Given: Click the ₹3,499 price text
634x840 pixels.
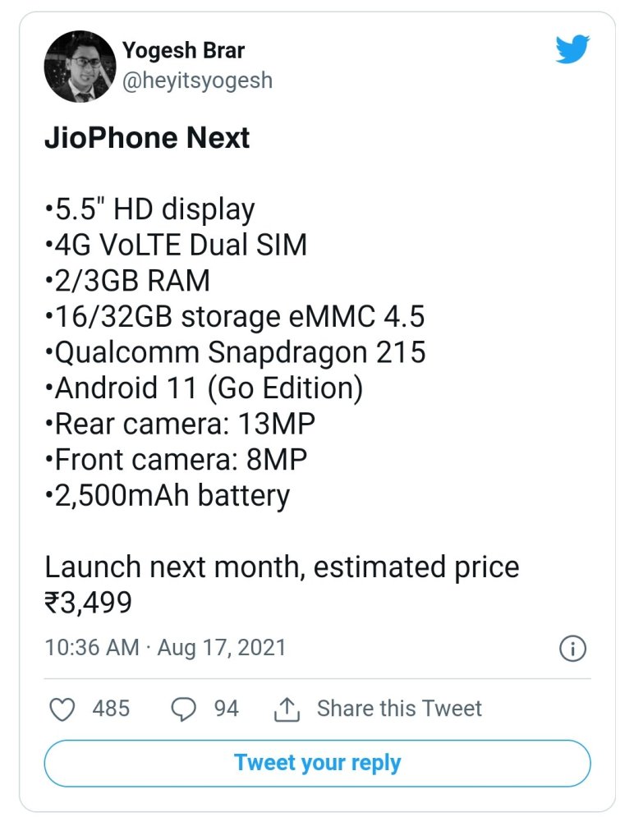Looking at the screenshot, I should (88, 604).
